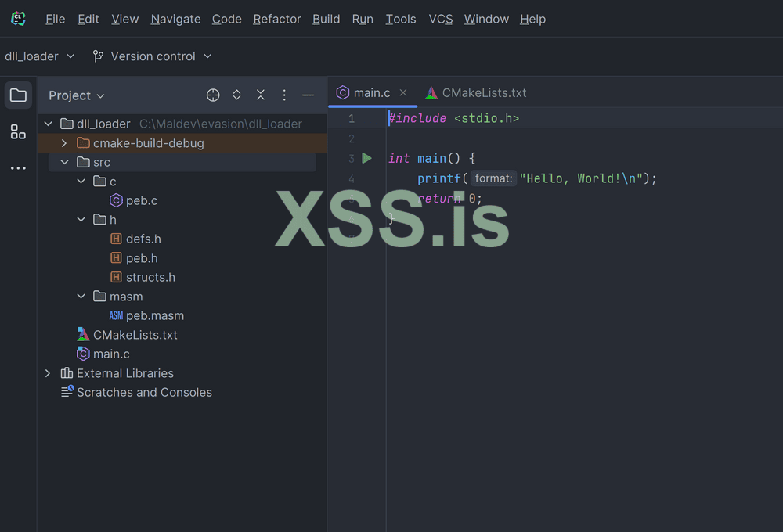Screen dimensions: 783x532
Task: Hide the Project panel with minimize dash
Action: click(308, 95)
